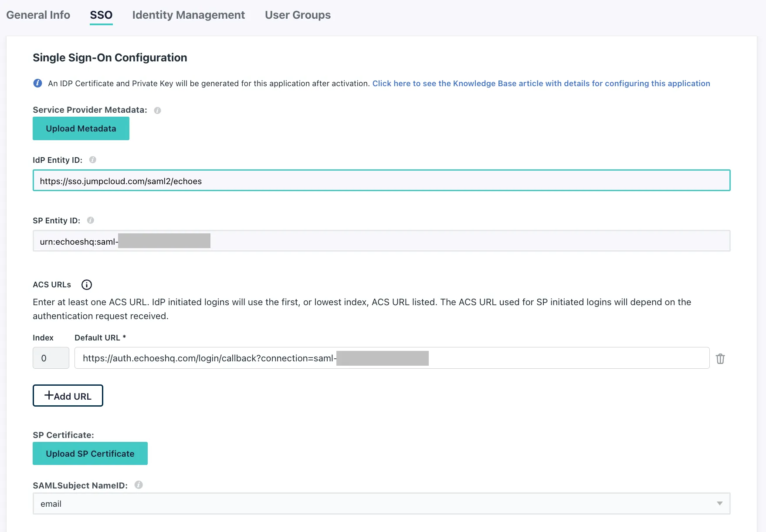Click the Add URL button
Viewport: 766px width, 532px height.
pos(68,396)
